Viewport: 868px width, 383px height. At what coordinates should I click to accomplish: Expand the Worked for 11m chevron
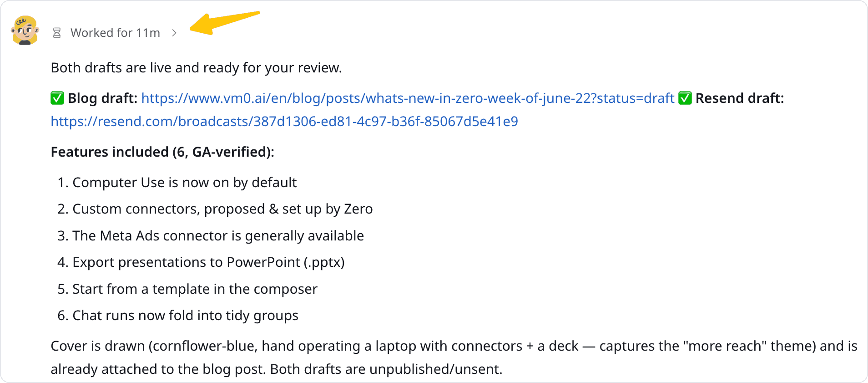click(174, 33)
